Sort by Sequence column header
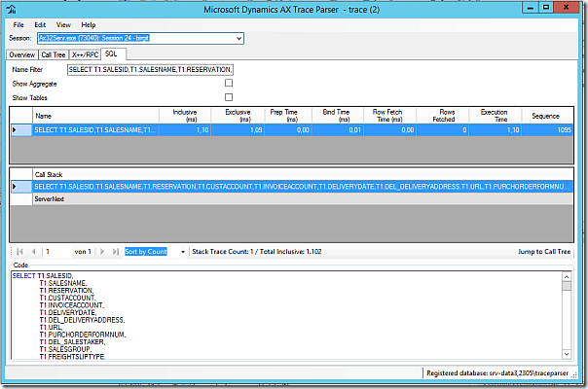This screenshot has width=588, height=389. (547, 116)
